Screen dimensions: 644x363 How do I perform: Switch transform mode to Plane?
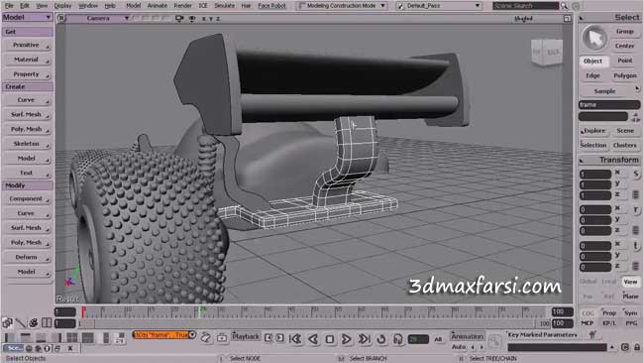coord(630,296)
